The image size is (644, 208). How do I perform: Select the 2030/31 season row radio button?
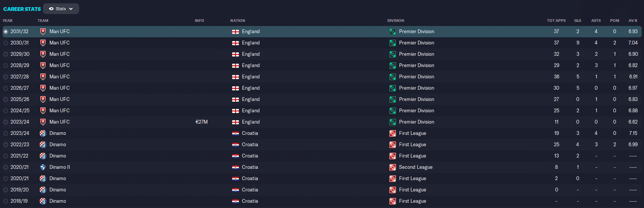click(6, 43)
